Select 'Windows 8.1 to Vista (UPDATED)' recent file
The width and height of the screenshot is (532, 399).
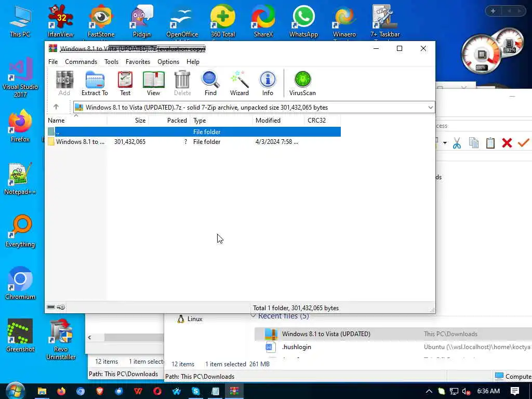[393, 334]
